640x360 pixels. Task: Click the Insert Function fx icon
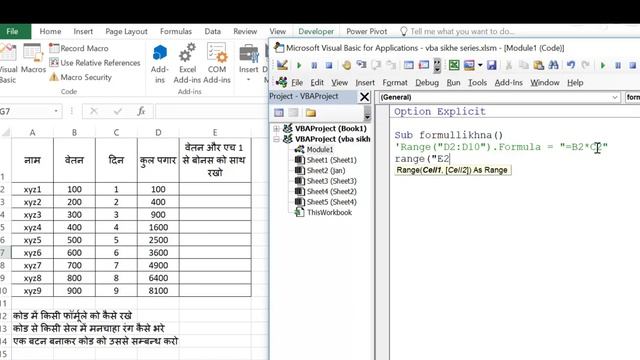(x=141, y=111)
